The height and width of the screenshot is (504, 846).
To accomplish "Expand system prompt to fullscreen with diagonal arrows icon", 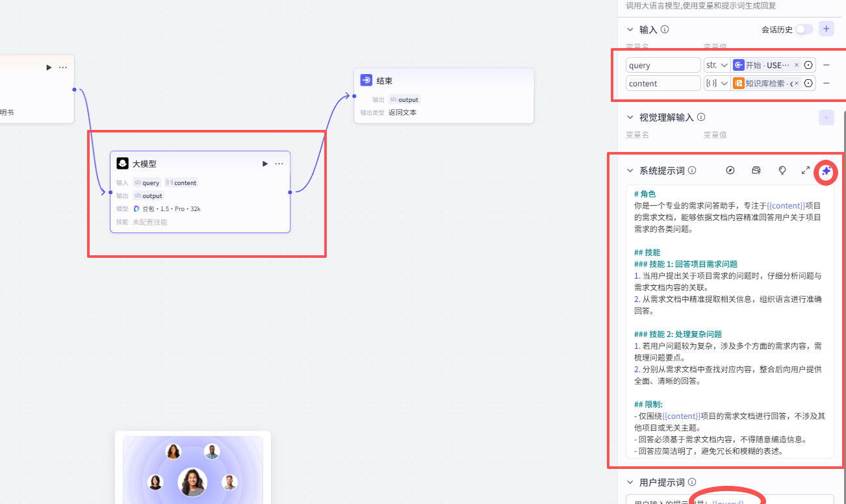I will (x=806, y=170).
